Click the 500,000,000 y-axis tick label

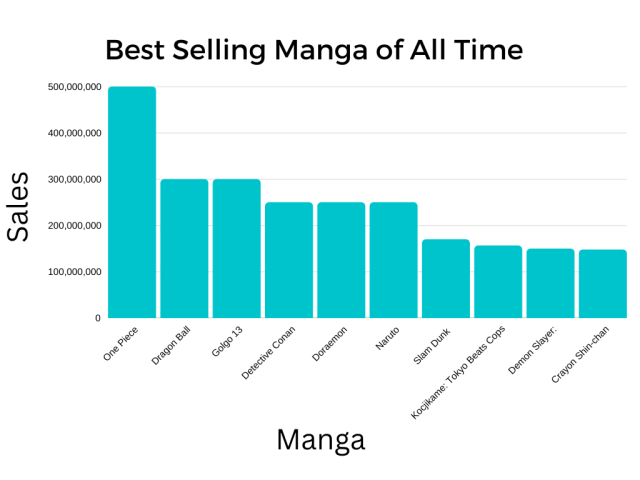[x=74, y=87]
